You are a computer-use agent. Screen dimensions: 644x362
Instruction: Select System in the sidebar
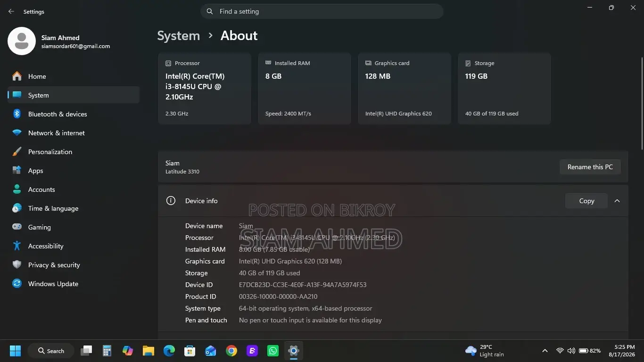tap(74, 95)
